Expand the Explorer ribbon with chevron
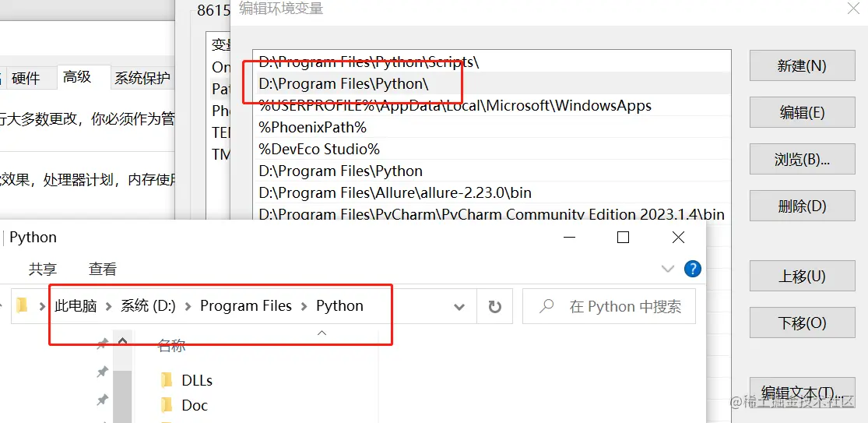Screen dimensions: 868x423 pyautogui.click(x=668, y=269)
